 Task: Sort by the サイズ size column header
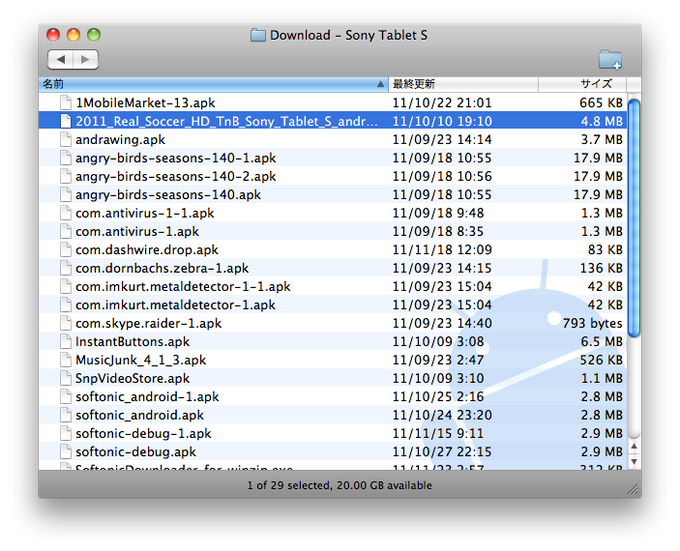pyautogui.click(x=582, y=84)
